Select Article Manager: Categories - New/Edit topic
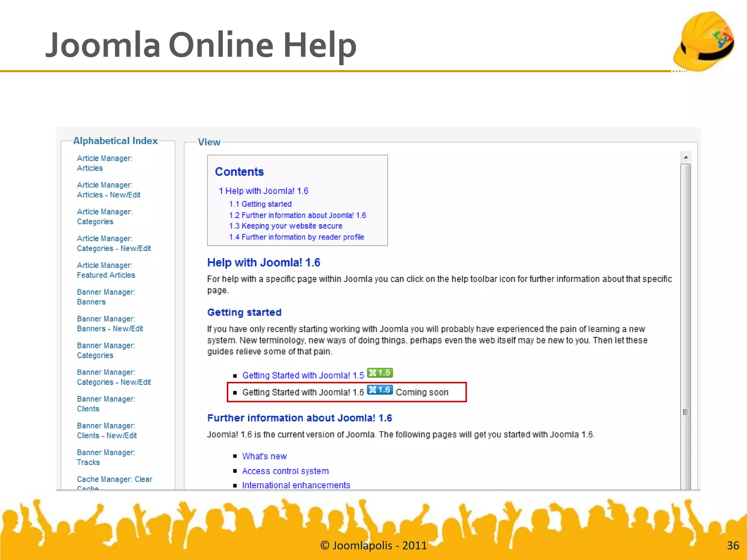The image size is (747, 560). [114, 244]
